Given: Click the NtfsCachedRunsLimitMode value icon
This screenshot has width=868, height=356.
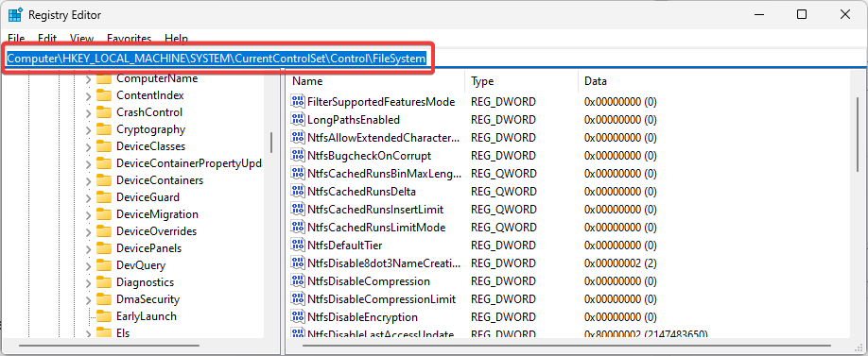Looking at the screenshot, I should [298, 228].
